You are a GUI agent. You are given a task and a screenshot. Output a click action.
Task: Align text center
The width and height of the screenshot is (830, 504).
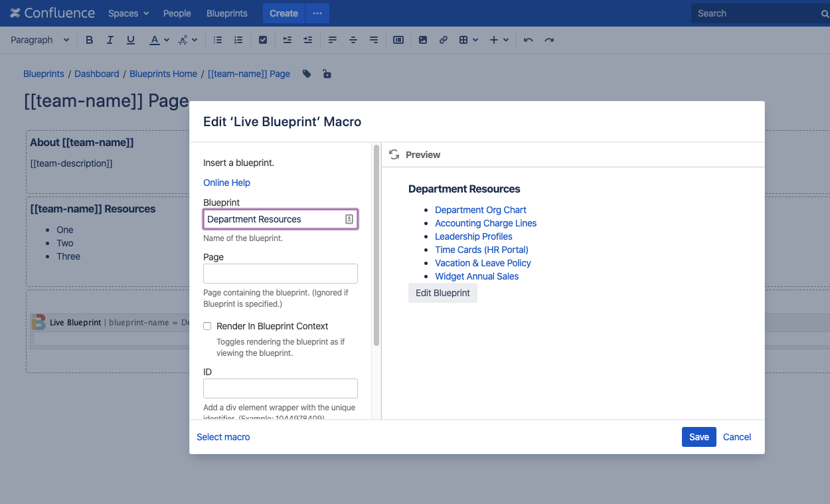(x=353, y=40)
